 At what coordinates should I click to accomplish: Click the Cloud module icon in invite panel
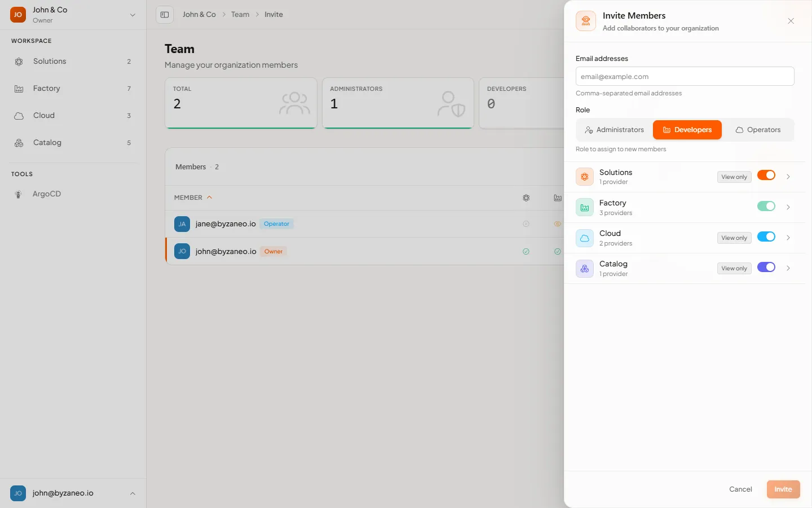[x=585, y=238]
